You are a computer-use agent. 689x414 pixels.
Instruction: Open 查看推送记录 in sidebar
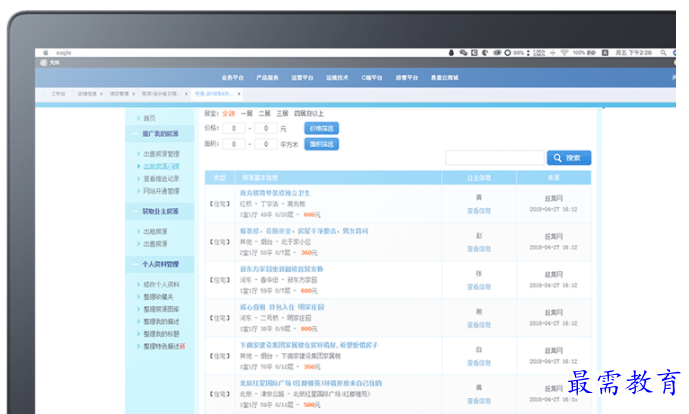(x=161, y=179)
